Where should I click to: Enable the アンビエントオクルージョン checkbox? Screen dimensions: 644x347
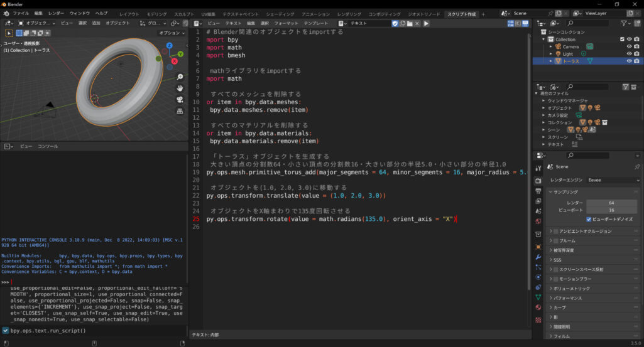point(556,232)
